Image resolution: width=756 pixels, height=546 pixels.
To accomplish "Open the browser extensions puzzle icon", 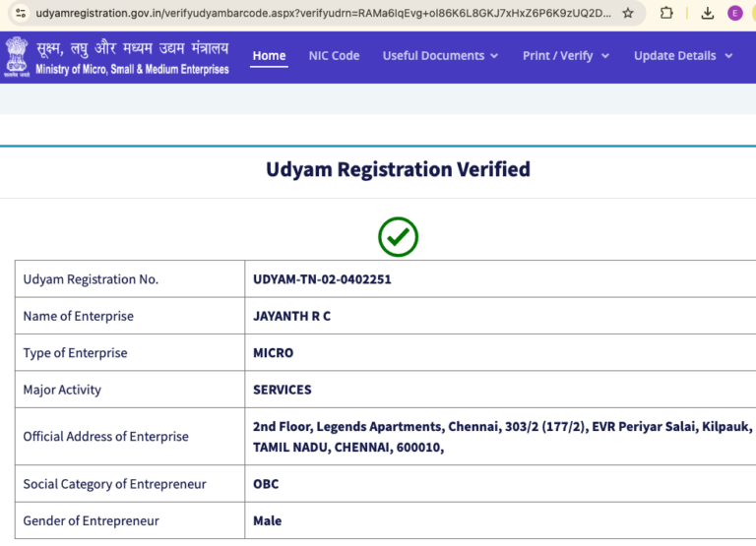I will 666,13.
